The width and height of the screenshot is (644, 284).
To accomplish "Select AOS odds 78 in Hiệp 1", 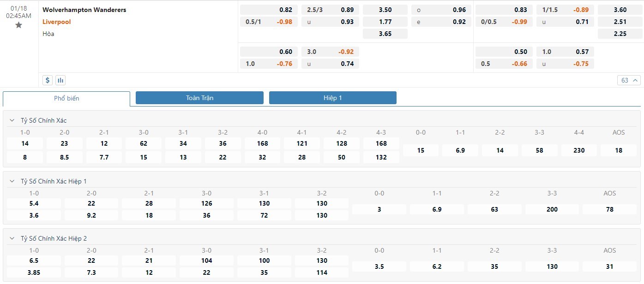I will coord(609,209).
